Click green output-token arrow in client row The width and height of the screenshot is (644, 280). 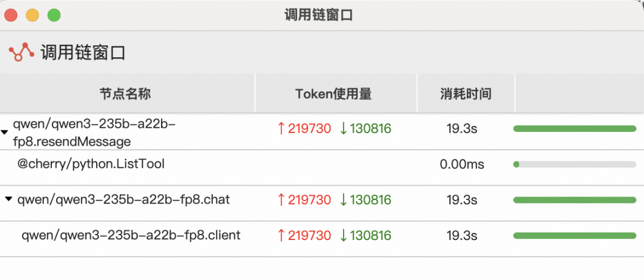(343, 236)
